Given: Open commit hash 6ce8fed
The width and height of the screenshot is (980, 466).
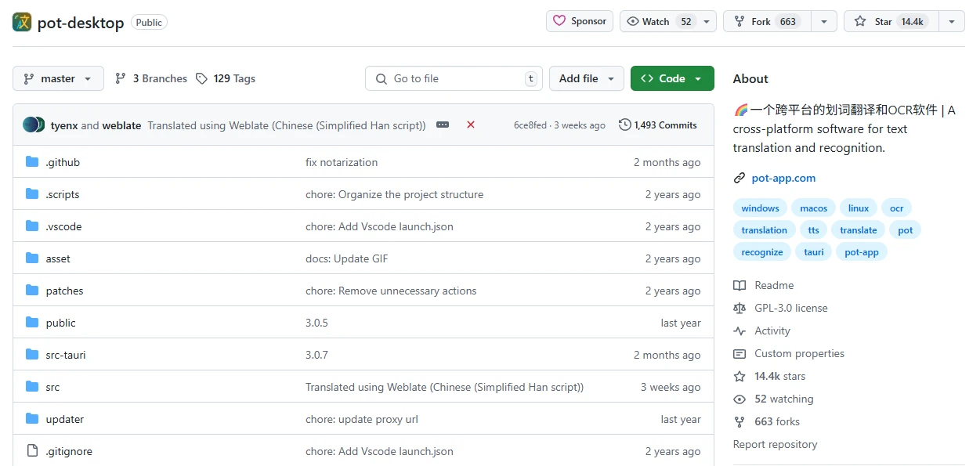Looking at the screenshot, I should point(530,125).
